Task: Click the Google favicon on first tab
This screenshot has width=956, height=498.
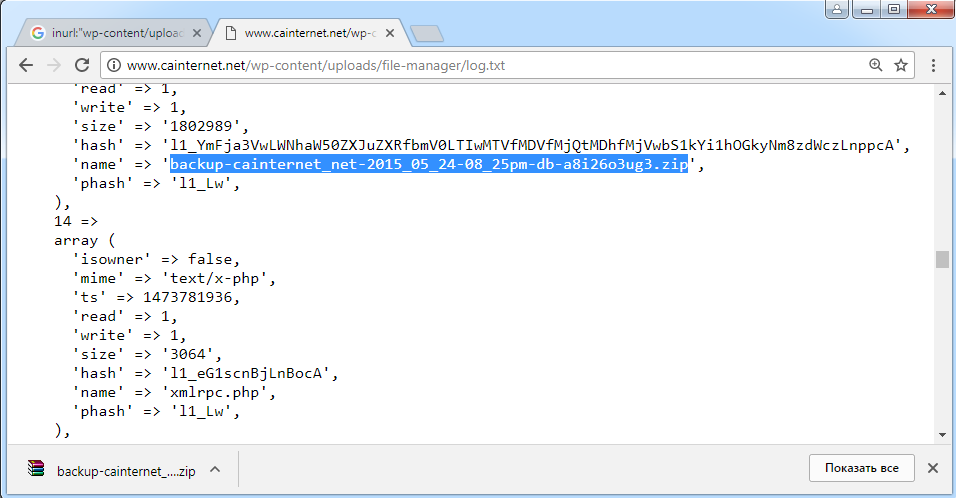Action: pyautogui.click(x=38, y=33)
